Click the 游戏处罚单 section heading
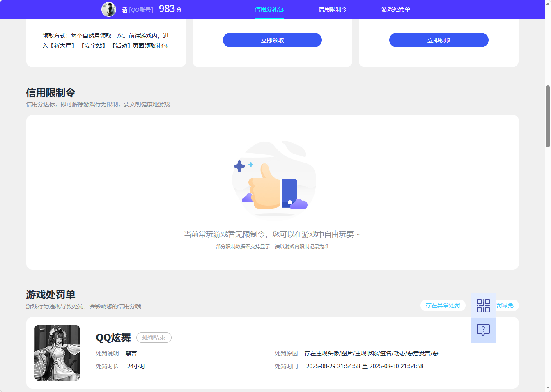551x392 pixels. 51,295
